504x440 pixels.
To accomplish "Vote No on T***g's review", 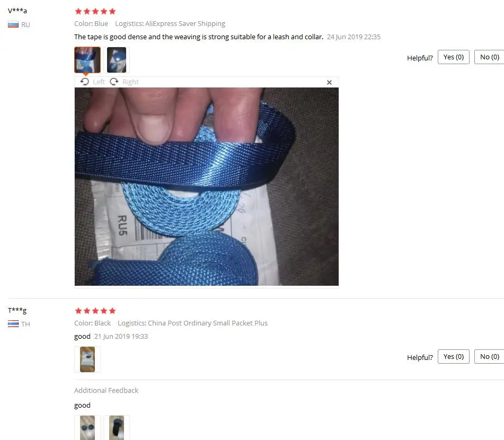I will point(489,356).
